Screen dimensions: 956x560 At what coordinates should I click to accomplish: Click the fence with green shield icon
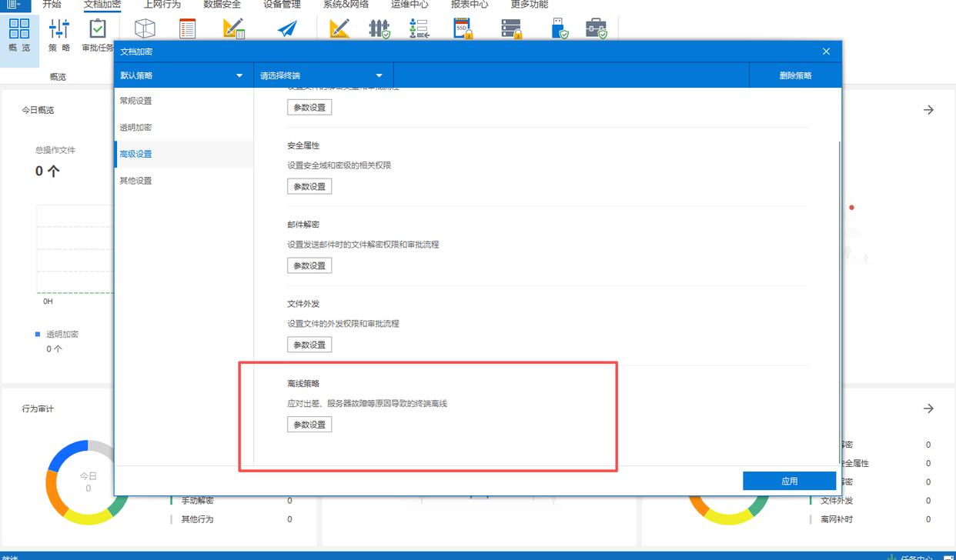point(379,29)
